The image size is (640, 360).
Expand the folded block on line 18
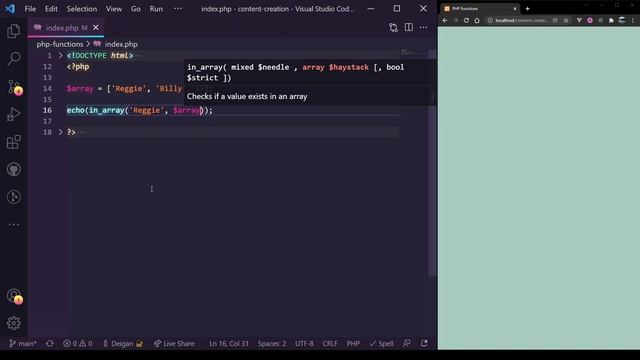[60, 132]
